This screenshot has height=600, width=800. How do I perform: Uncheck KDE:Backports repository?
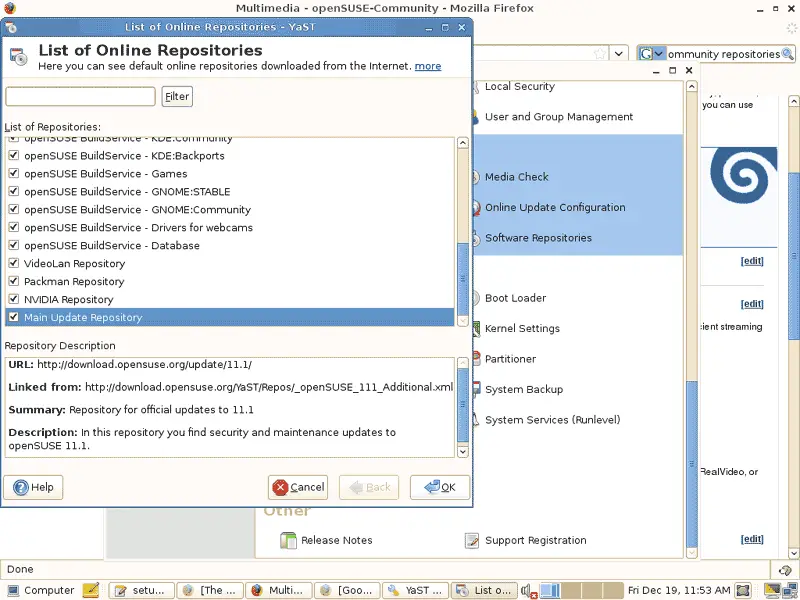(14, 155)
